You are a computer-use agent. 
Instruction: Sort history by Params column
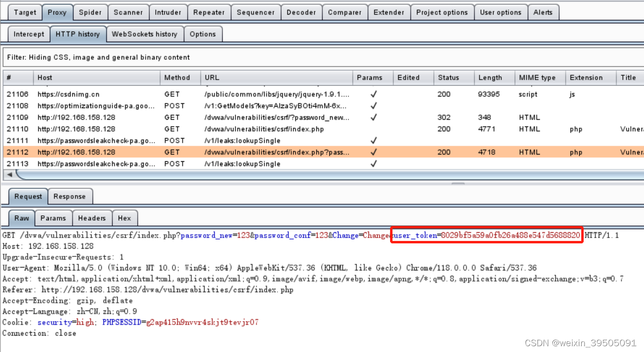[373, 77]
